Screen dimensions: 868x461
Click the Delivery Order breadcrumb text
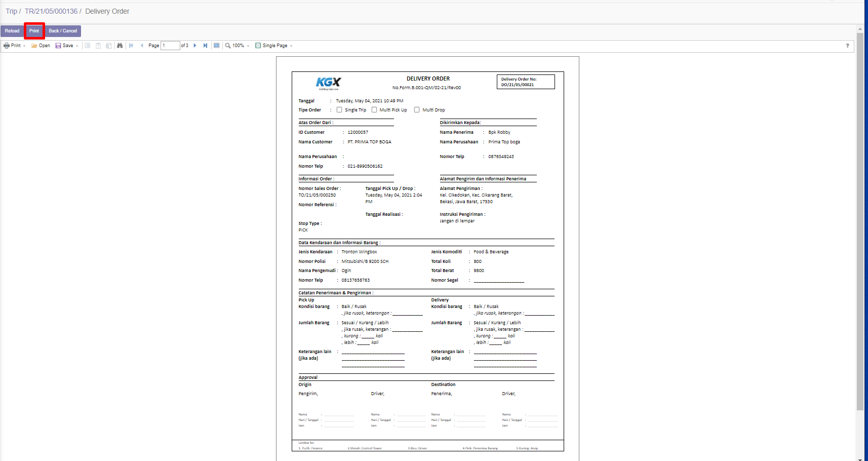tap(107, 11)
